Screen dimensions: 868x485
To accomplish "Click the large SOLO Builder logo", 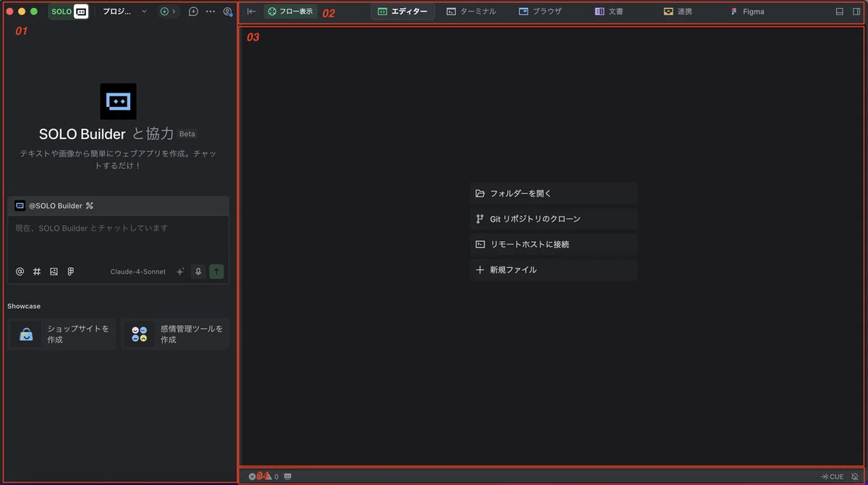I will click(118, 101).
